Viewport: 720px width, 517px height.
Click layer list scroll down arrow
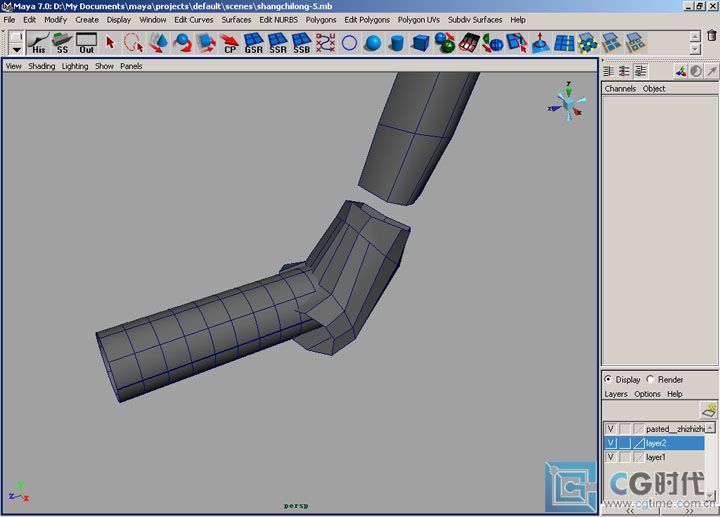pos(710,495)
